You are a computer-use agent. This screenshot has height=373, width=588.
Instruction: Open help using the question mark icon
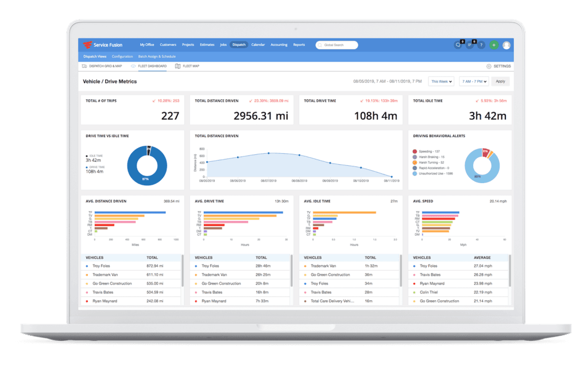click(x=481, y=44)
